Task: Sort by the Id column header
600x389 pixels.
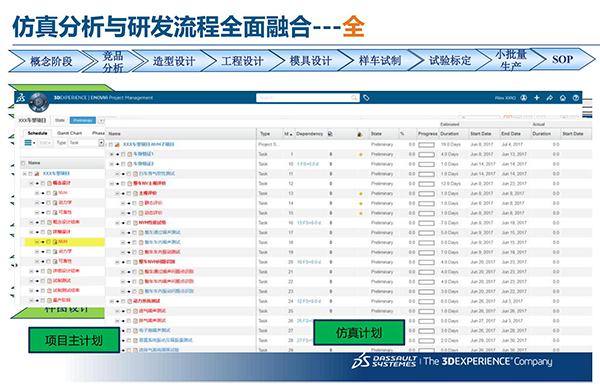Action: [288, 134]
